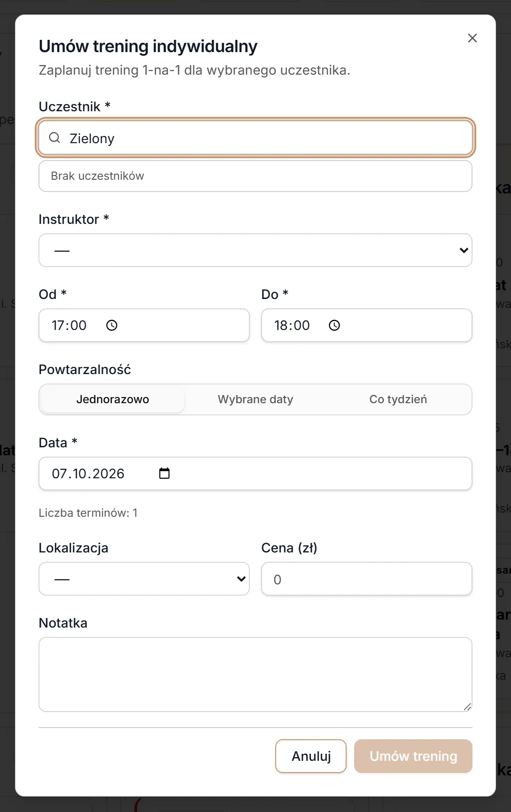Screen dimensions: 511x812
Task: Click the search magnifier icon in Uczestnik field
Action: (x=54, y=138)
